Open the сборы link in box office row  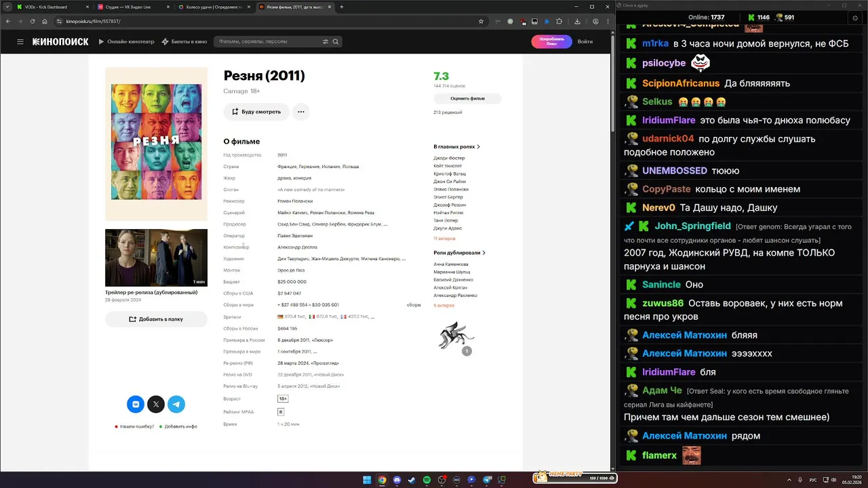(414, 305)
